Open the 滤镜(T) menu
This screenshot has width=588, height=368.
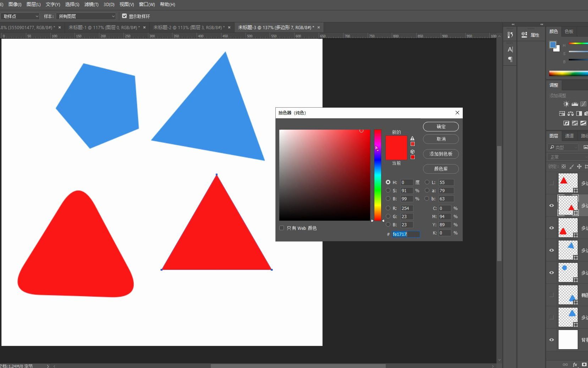pos(92,4)
